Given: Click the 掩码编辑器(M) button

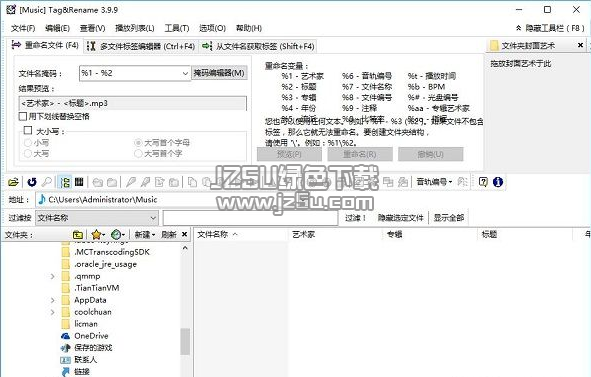Looking at the screenshot, I should (219, 73).
